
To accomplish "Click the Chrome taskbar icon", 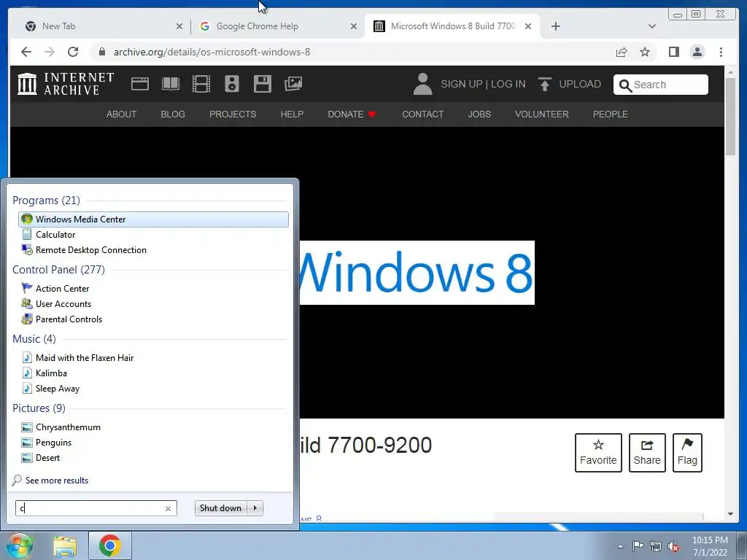I will coord(110,545).
